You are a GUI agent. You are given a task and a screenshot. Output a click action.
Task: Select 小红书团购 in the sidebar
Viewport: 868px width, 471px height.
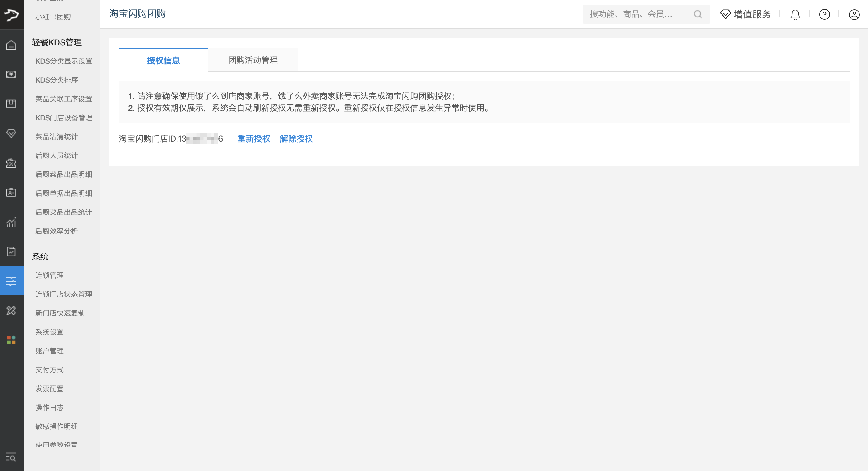tap(53, 17)
